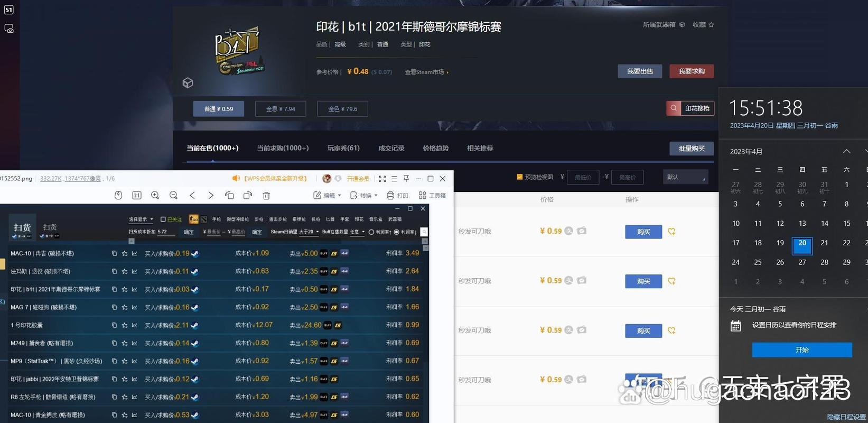868x423 pixels.
Task: Switch to 当前求购(1000+) tab
Action: [283, 148]
